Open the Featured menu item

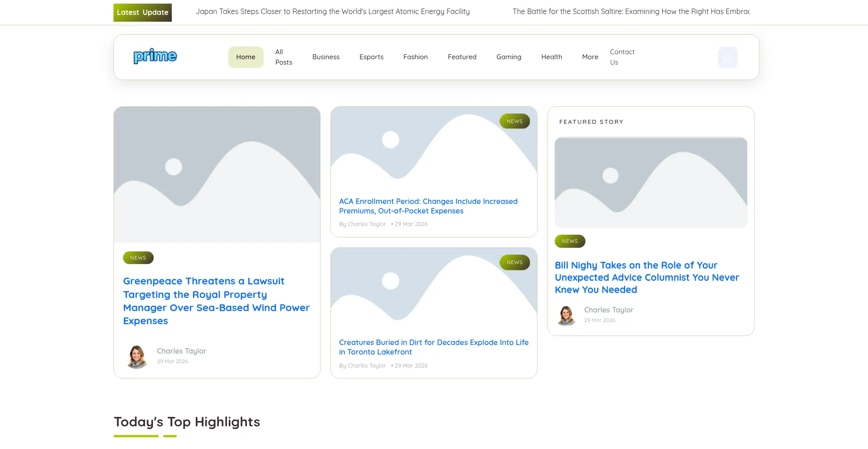tap(462, 57)
